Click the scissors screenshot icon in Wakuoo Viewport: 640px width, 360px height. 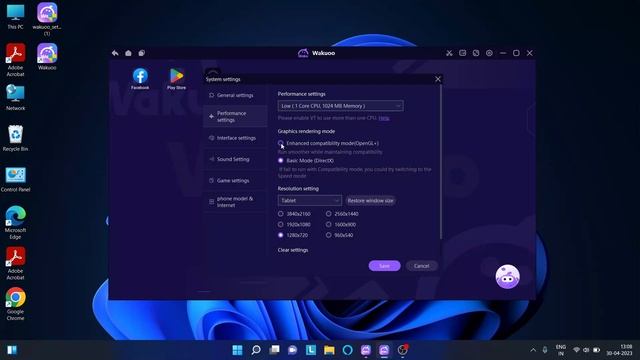(x=449, y=53)
